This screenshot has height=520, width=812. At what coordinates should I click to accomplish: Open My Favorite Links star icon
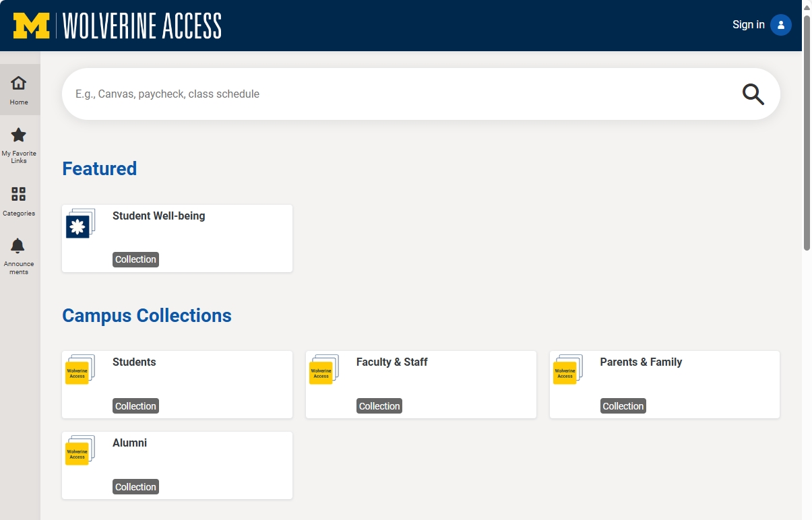tap(19, 135)
